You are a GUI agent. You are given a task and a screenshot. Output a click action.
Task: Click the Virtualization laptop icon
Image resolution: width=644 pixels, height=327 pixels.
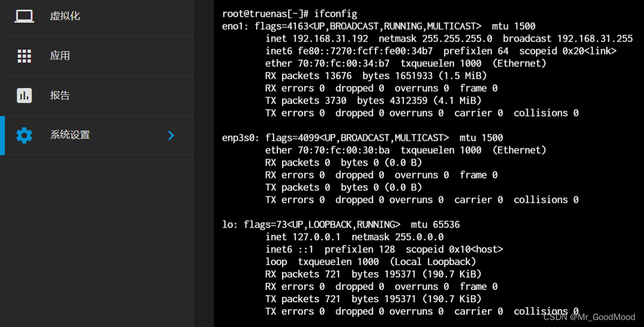coord(24,16)
